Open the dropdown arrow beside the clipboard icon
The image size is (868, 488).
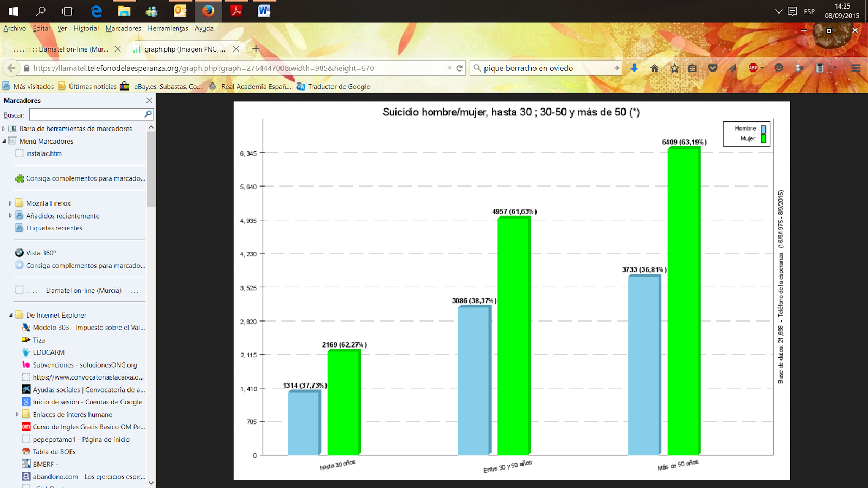coord(835,68)
